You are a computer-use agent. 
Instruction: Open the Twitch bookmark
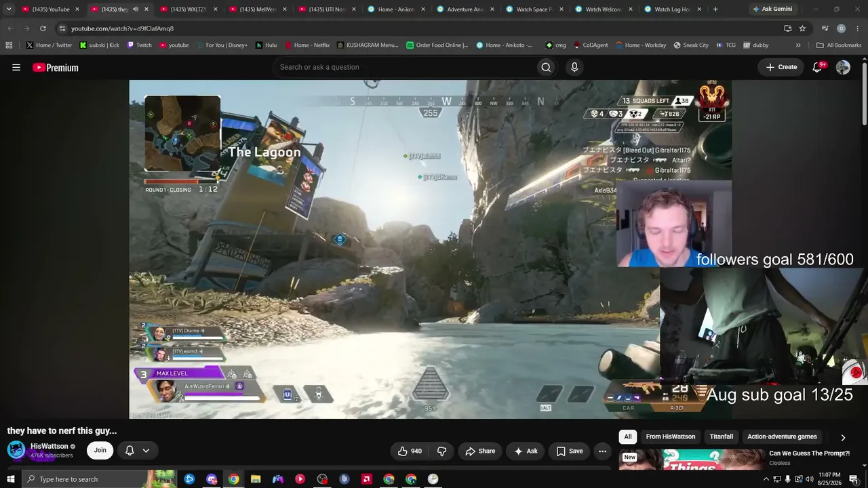(140, 45)
